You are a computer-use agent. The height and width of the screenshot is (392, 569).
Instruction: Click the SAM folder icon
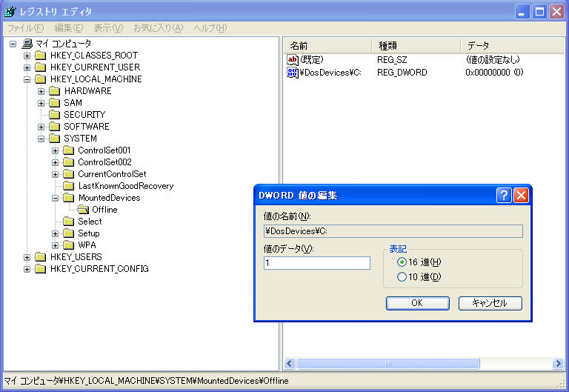pyautogui.click(x=54, y=103)
